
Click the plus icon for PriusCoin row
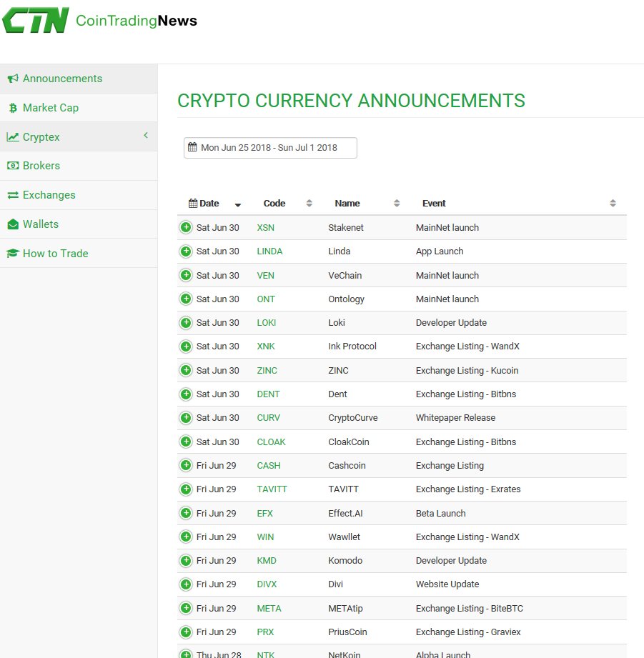click(186, 632)
